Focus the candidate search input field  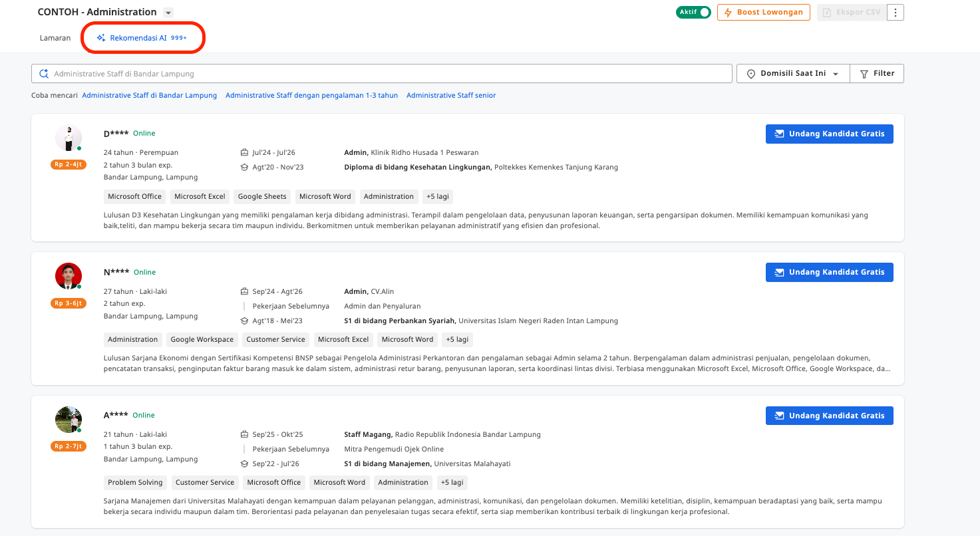click(x=382, y=73)
